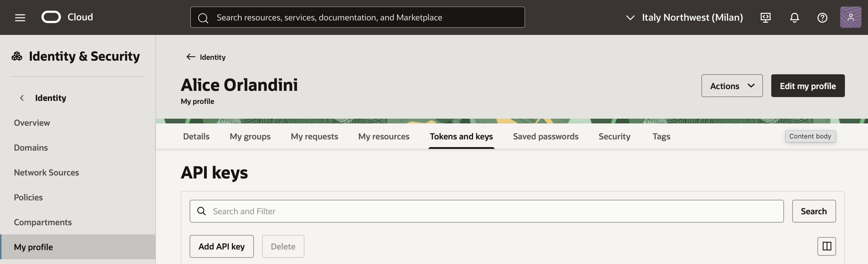The width and height of the screenshot is (868, 264).
Task: Switch to the Saved passwords tab
Action: coord(545,136)
